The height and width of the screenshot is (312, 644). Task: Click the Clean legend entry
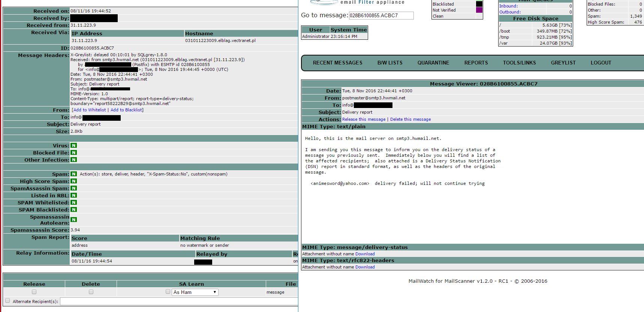click(x=438, y=16)
